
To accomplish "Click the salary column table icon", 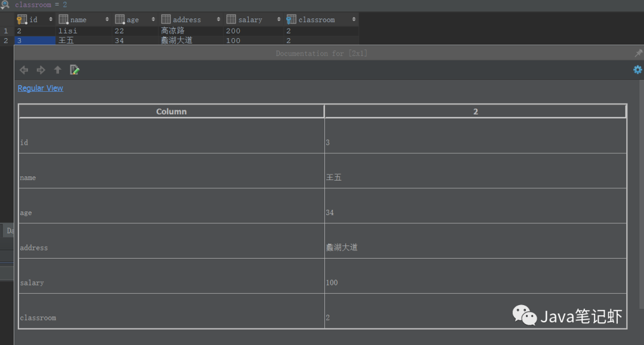I will click(231, 19).
